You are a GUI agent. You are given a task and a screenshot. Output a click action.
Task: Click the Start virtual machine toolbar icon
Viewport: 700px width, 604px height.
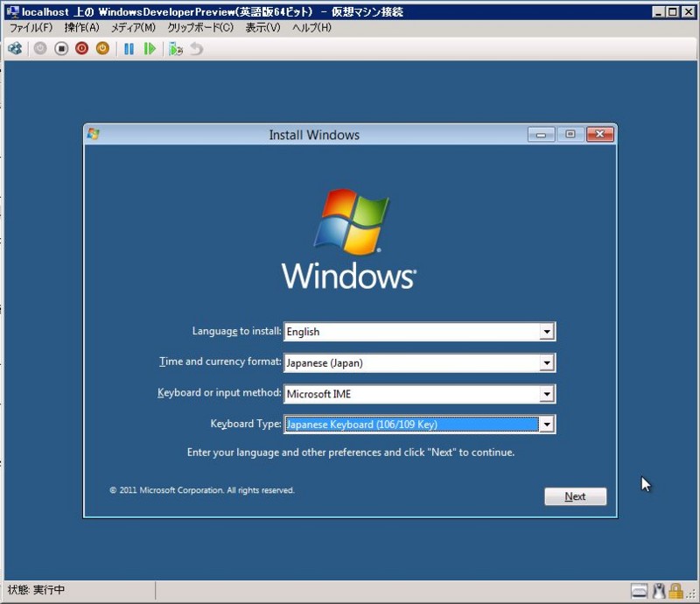point(40,48)
